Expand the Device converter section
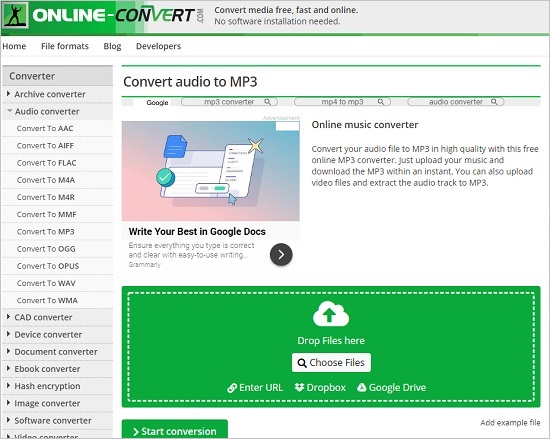The width and height of the screenshot is (550, 439). (x=58, y=335)
